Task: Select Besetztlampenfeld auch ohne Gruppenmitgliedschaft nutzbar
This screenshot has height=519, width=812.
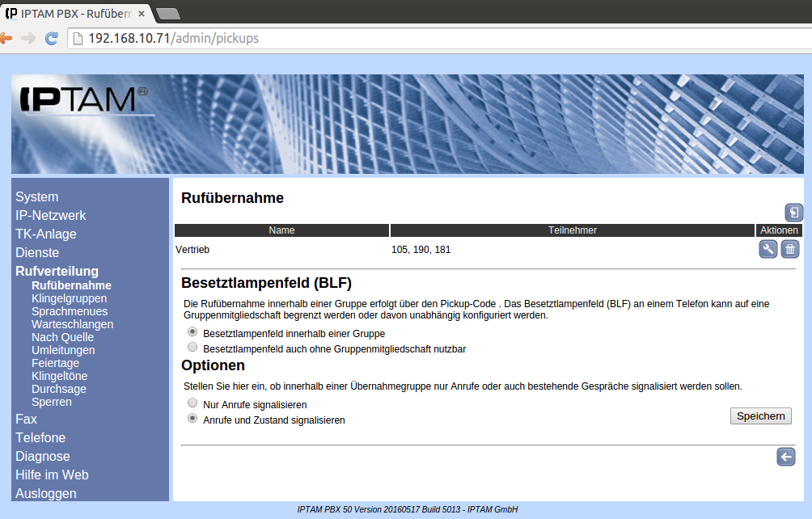Action: [192, 348]
